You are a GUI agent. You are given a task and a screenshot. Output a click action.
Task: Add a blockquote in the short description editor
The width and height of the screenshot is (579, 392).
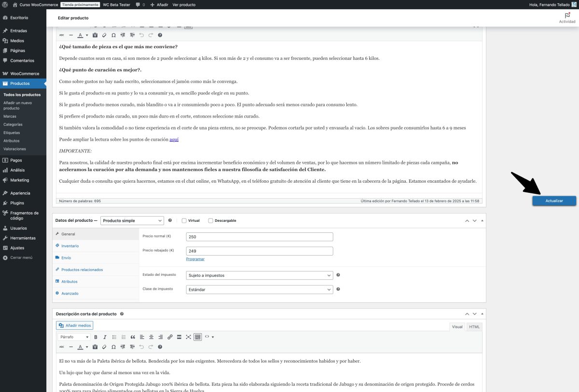click(133, 337)
